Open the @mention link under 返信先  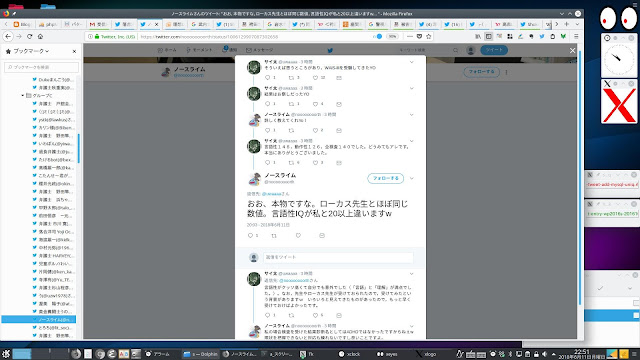click(x=272, y=194)
